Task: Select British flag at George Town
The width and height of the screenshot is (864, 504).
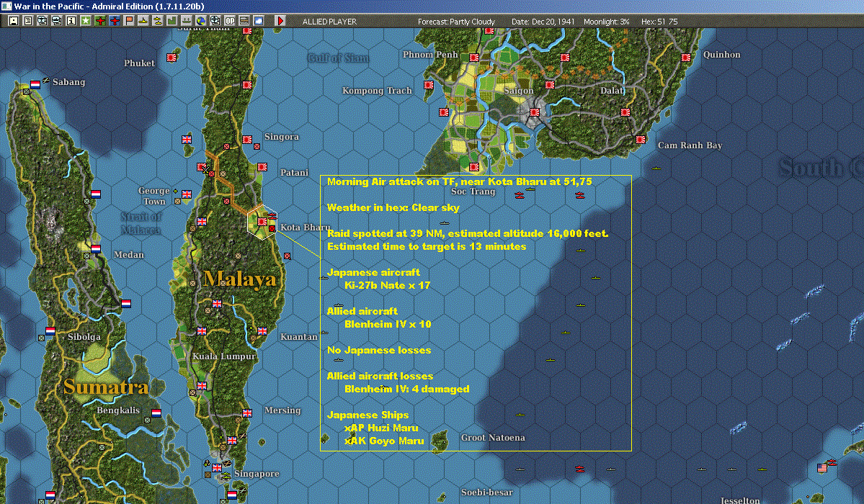Action: [187, 194]
